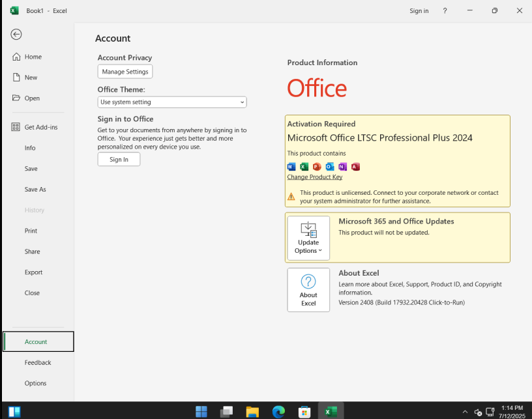Click the taskbar clock and date
Image resolution: width=532 pixels, height=419 pixels.
pyautogui.click(x=512, y=412)
